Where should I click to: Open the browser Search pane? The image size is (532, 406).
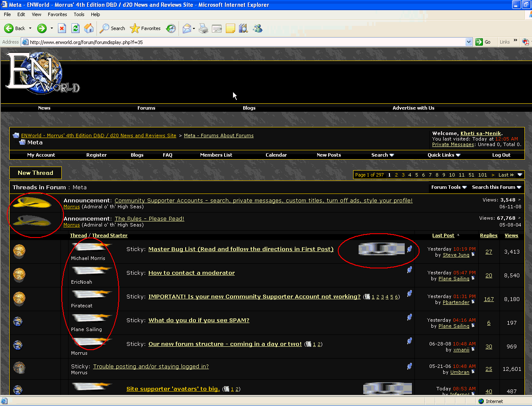point(112,28)
